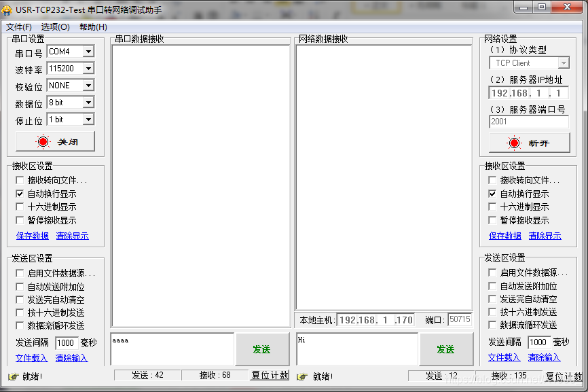This screenshot has height=392, width=588.
Task: Click local host IP 192.168.1.170 field
Action: tap(375, 320)
